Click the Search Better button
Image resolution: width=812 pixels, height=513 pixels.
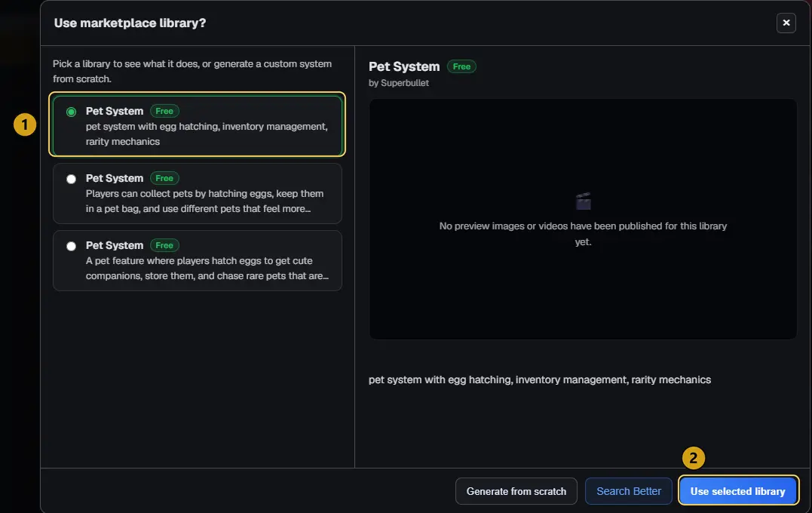click(629, 491)
